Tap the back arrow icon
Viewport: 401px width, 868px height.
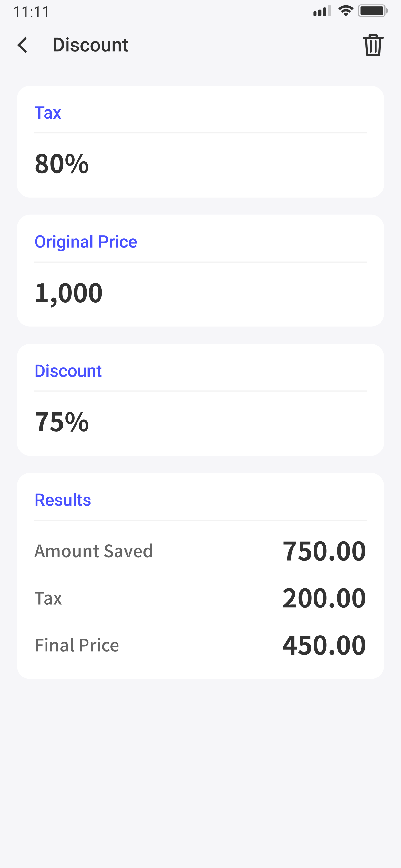click(x=22, y=45)
